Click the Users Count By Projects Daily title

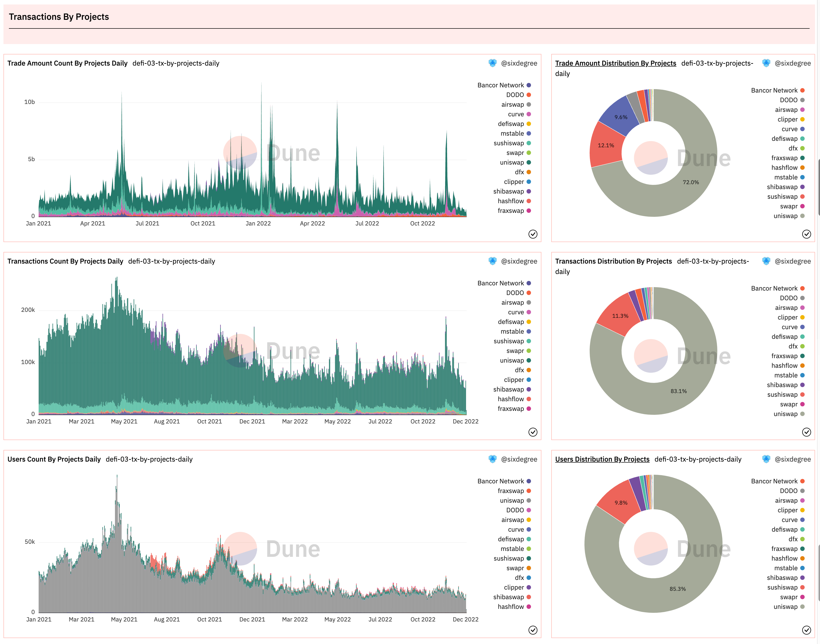coord(54,459)
